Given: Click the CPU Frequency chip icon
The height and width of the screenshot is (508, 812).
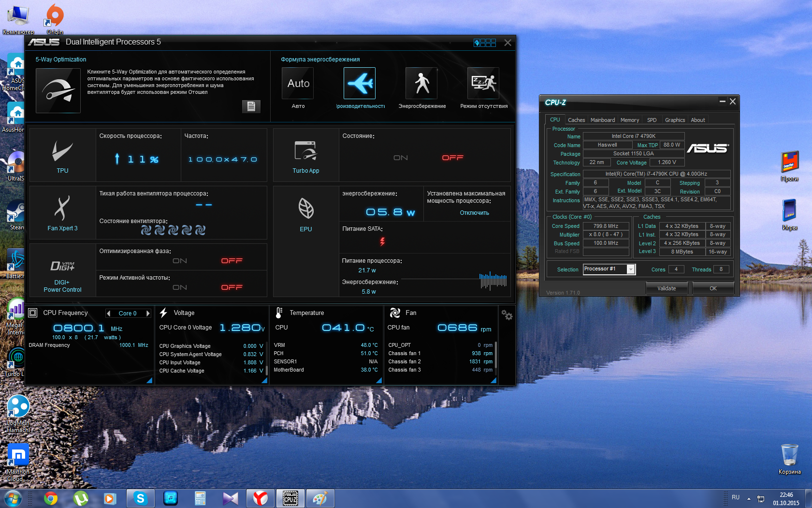Looking at the screenshot, I should point(33,313).
